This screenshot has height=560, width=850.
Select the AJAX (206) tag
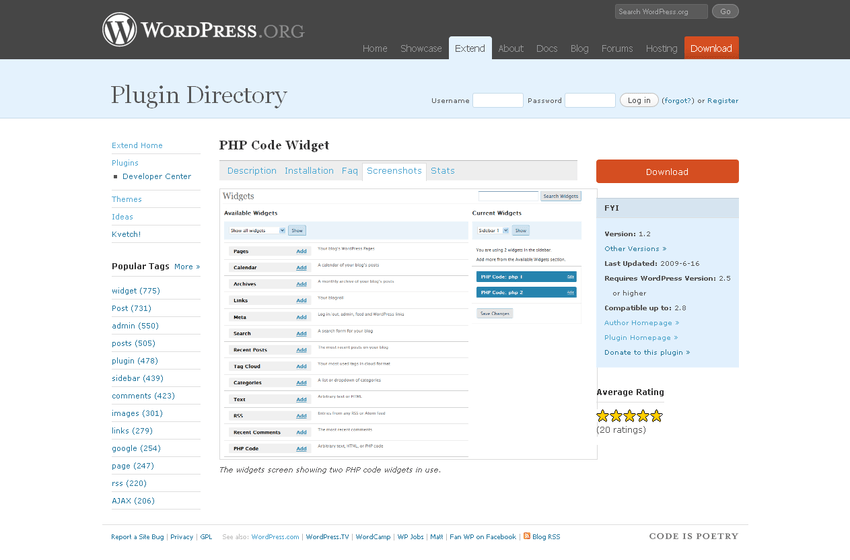pyautogui.click(x=133, y=501)
